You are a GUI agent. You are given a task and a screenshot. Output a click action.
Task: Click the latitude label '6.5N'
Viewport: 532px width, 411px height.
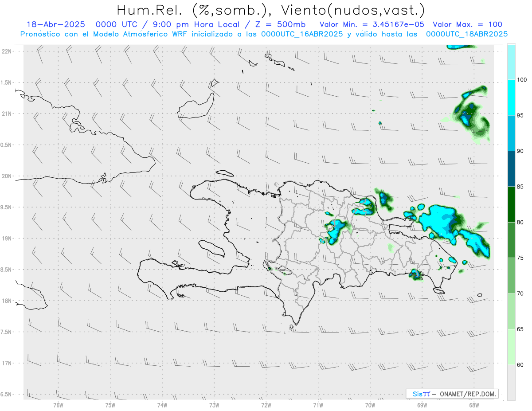pos(7,394)
